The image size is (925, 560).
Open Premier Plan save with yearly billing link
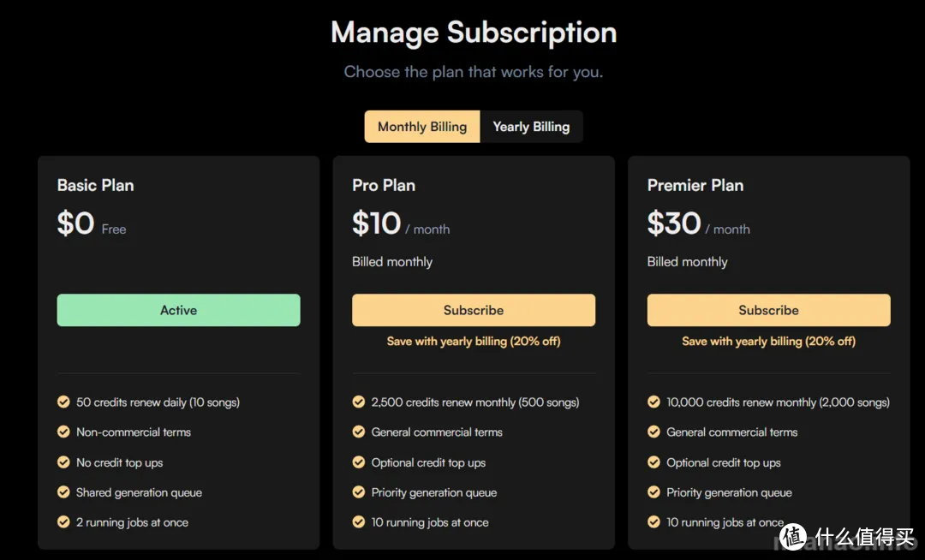pos(768,342)
